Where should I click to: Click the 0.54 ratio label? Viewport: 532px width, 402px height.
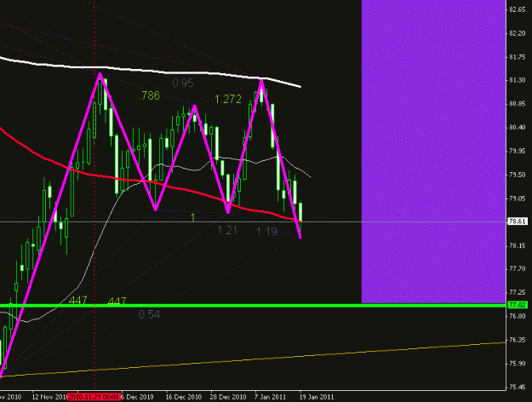tap(149, 314)
